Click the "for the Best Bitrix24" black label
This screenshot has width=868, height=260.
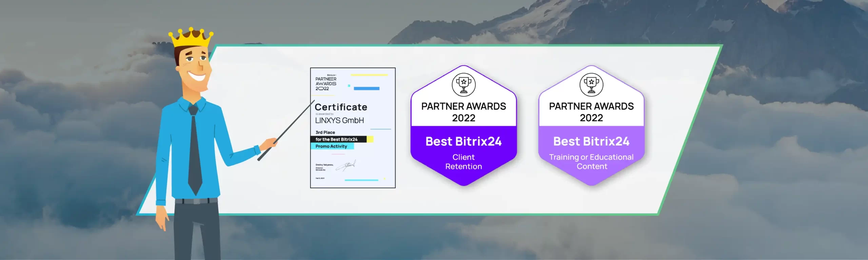click(338, 139)
